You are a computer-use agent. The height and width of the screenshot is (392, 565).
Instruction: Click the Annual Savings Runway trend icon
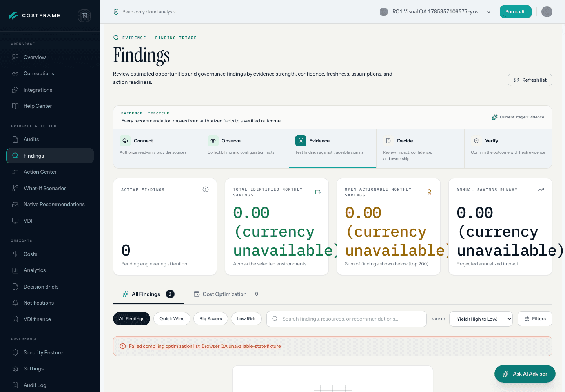point(541,189)
